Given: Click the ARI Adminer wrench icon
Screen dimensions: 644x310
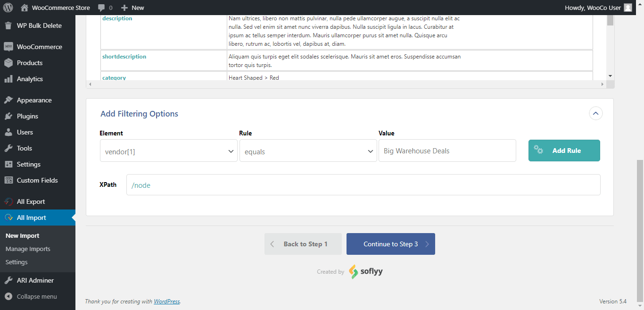Looking at the screenshot, I should point(8,280).
